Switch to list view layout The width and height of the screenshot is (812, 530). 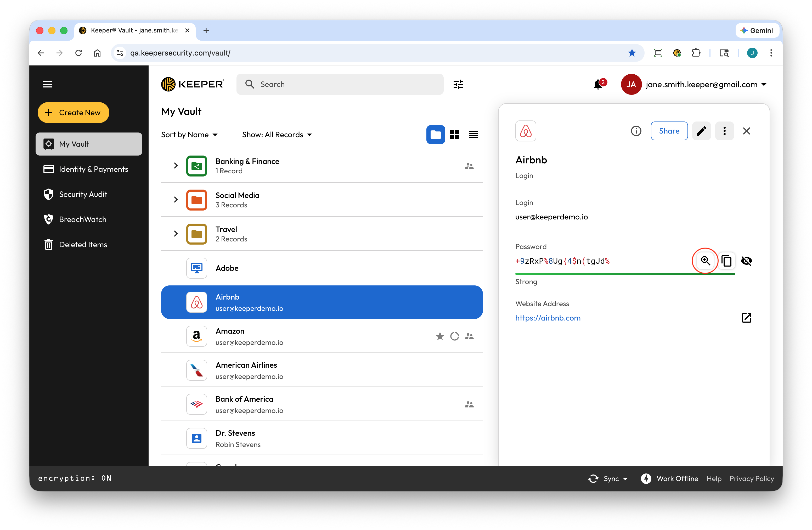coord(473,135)
